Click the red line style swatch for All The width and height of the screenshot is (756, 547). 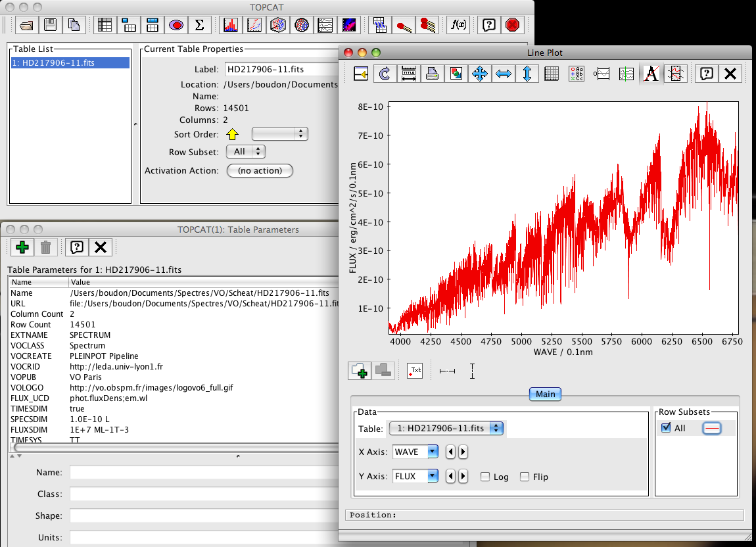(712, 428)
